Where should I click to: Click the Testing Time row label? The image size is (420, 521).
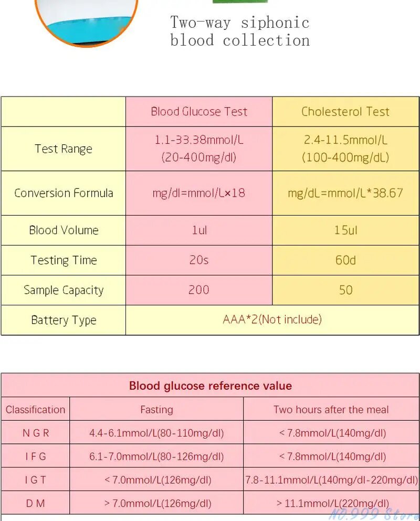pos(64,260)
